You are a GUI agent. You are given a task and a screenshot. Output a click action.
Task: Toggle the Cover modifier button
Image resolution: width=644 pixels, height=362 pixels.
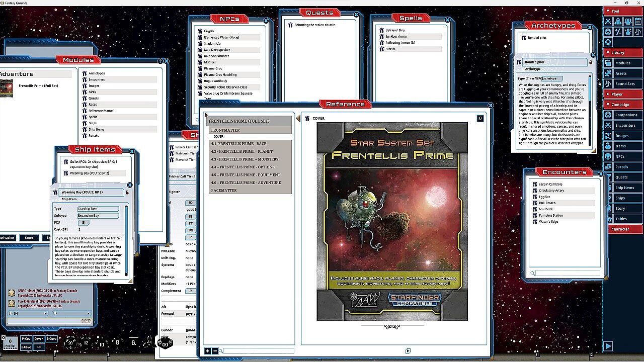click(x=39, y=339)
